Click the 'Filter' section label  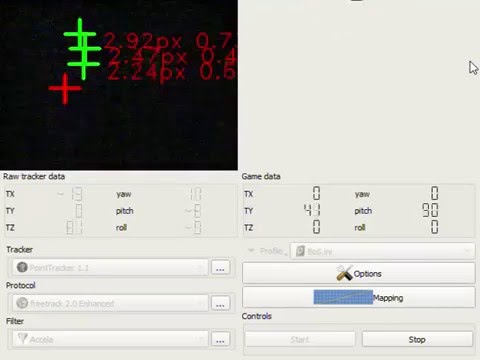[15, 321]
